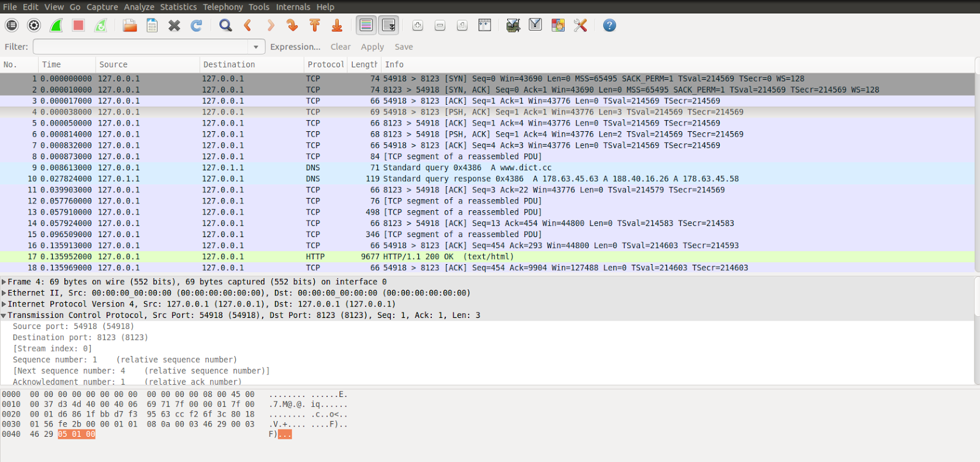Zoom out the packet text
This screenshot has height=462, width=980.
440,25
